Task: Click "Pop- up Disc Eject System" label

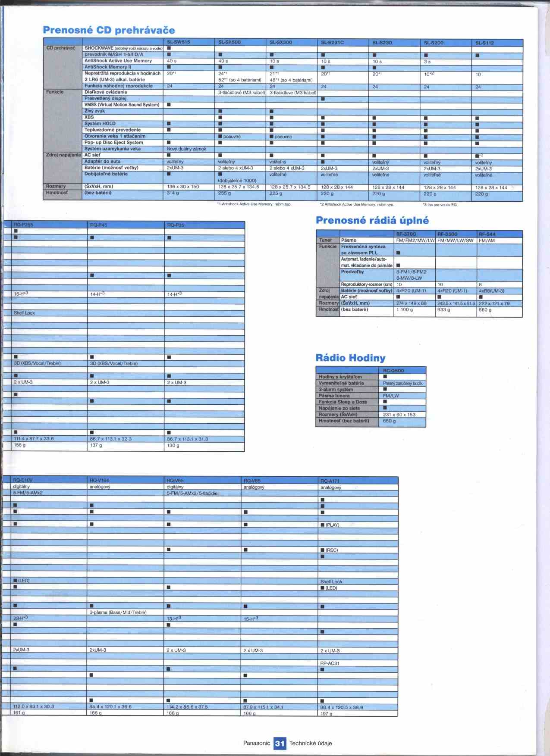Action: (x=114, y=142)
